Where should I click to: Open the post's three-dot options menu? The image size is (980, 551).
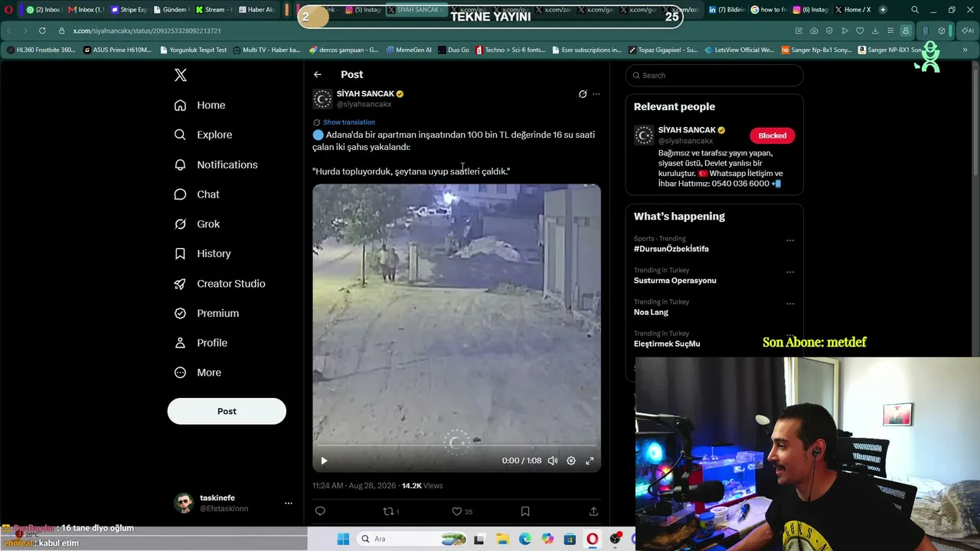tap(596, 94)
